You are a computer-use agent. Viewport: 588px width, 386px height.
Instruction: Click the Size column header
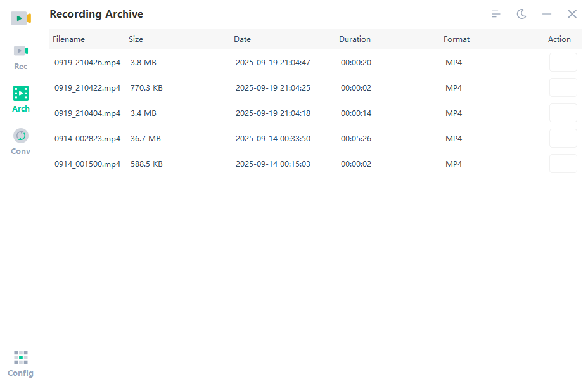[136, 39]
